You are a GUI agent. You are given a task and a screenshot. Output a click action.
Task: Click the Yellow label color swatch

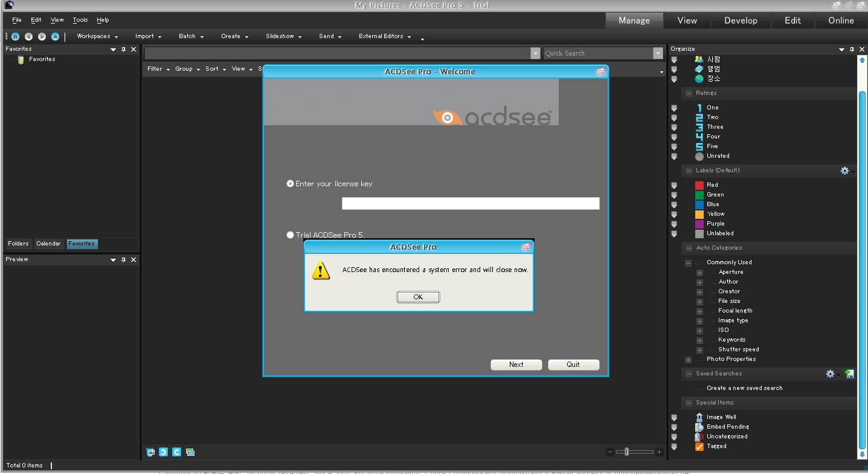coord(699,214)
